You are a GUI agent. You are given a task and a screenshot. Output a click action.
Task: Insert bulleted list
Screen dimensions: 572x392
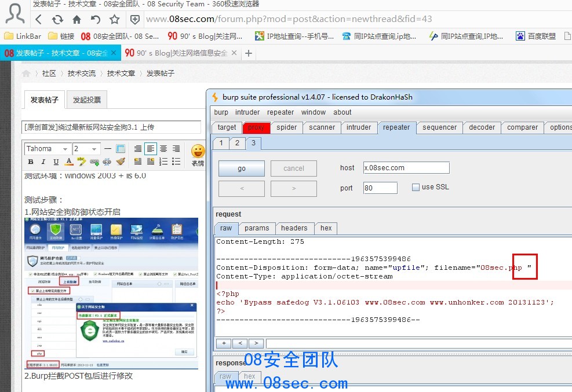point(176,162)
